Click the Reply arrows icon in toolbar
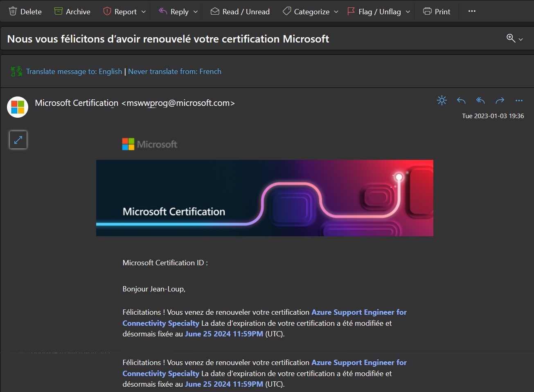The image size is (534, 392). 163,11
